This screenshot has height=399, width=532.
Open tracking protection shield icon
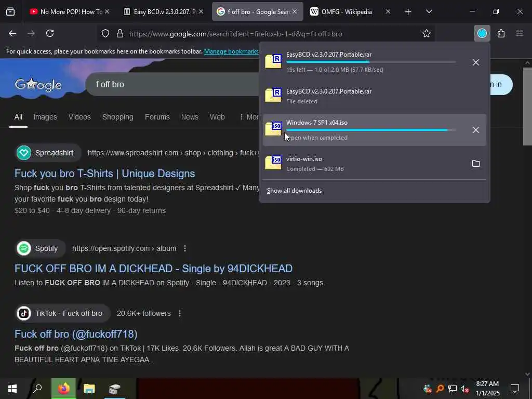point(105,34)
